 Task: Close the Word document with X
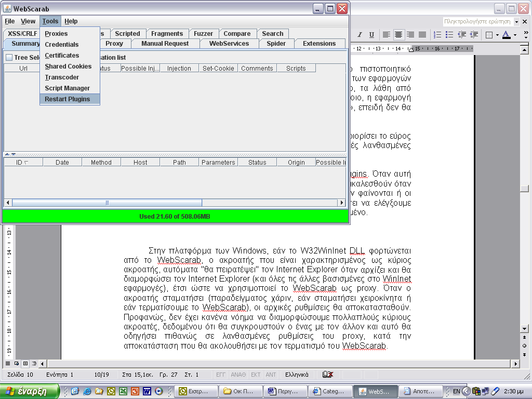pyautogui.click(x=525, y=22)
